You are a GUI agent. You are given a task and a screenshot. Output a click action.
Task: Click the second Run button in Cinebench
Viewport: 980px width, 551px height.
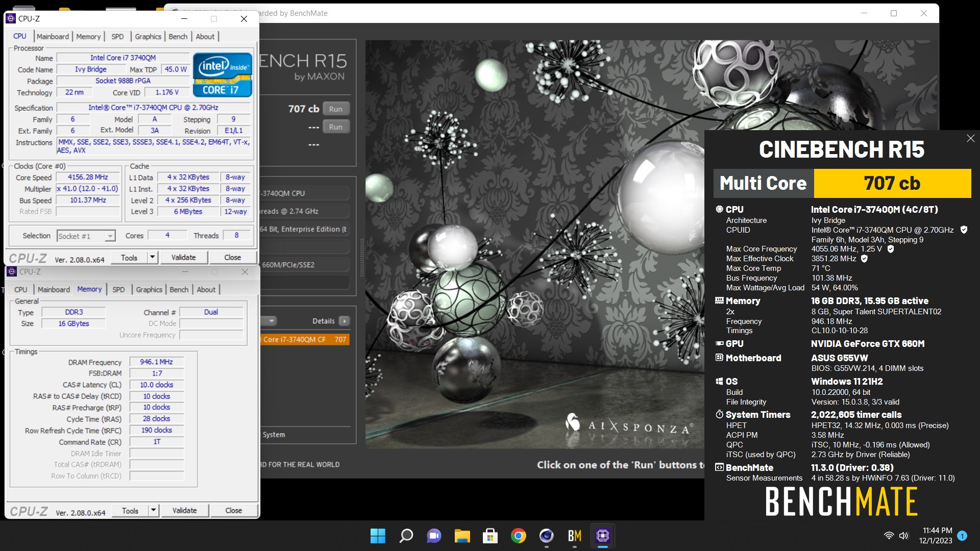(336, 127)
